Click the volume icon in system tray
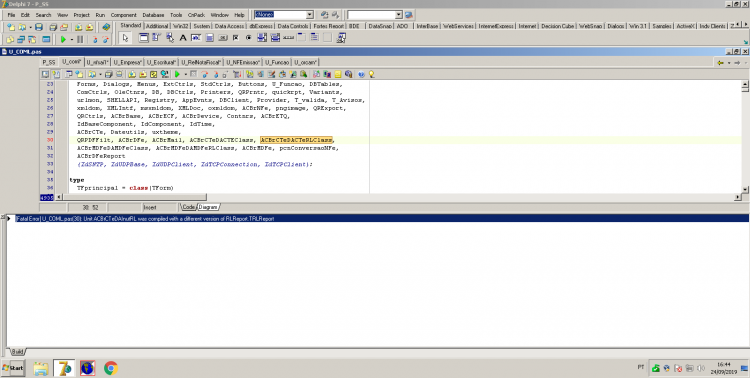Image resolution: width=750 pixels, height=378 pixels. (x=701, y=368)
